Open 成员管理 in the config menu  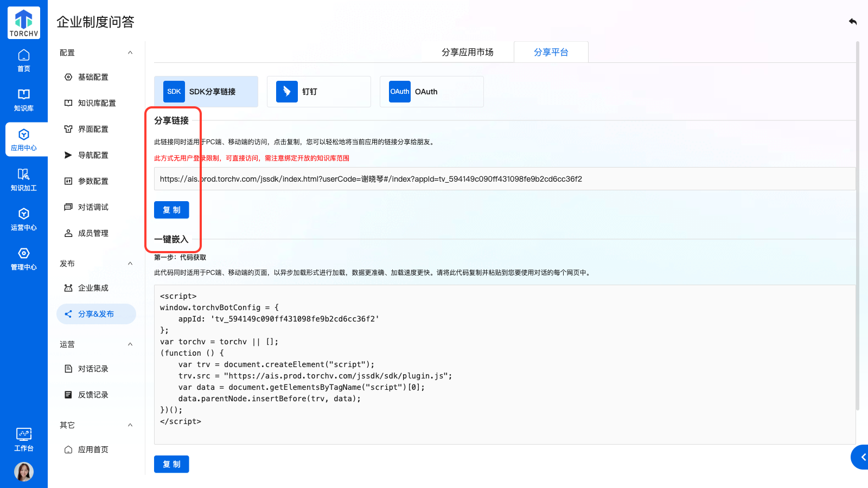[x=93, y=233]
